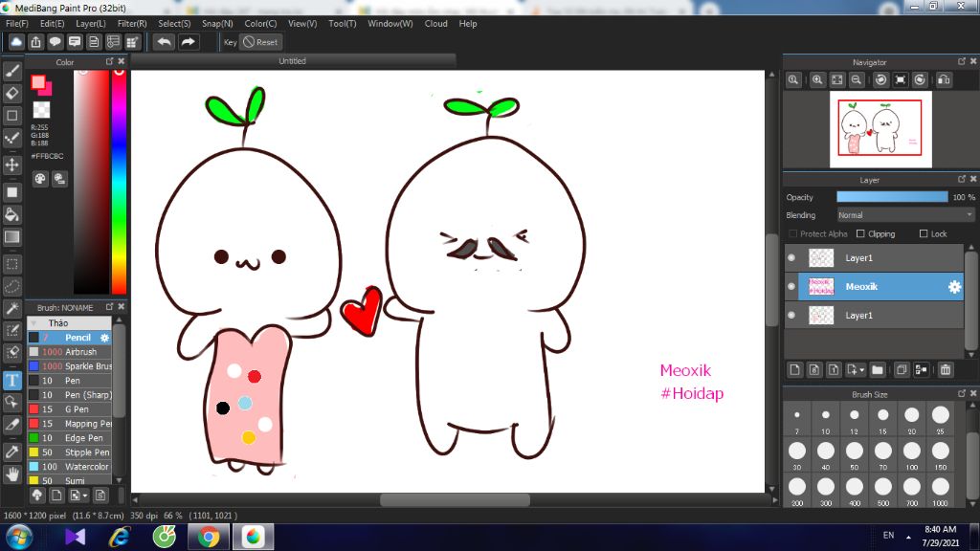Open add-brush dropdown below brush list
The image size is (980, 551).
(x=85, y=496)
